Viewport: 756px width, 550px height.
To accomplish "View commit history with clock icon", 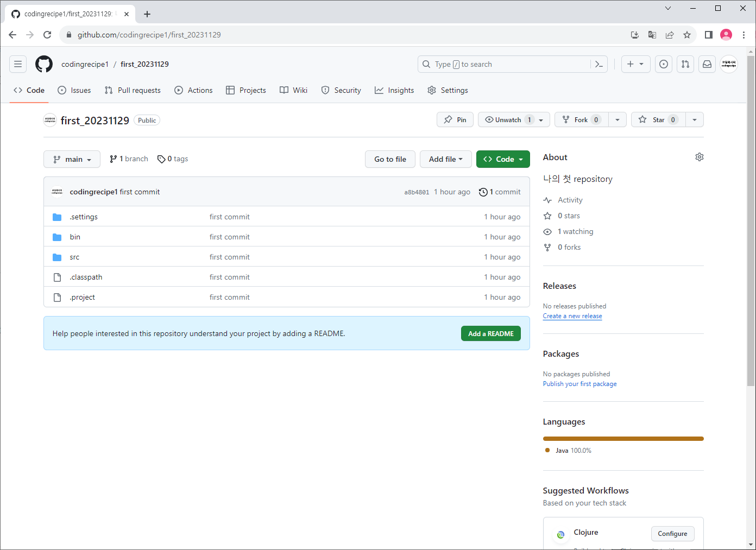I will coord(500,192).
